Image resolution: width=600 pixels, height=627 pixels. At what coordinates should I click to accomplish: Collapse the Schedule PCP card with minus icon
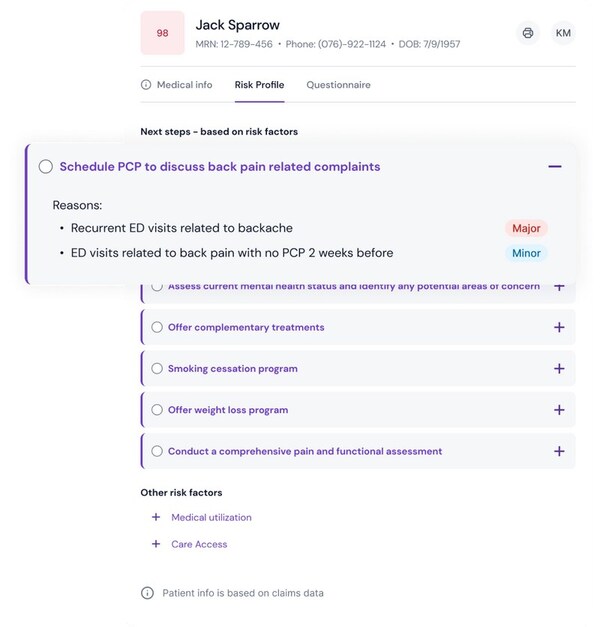[555, 166]
